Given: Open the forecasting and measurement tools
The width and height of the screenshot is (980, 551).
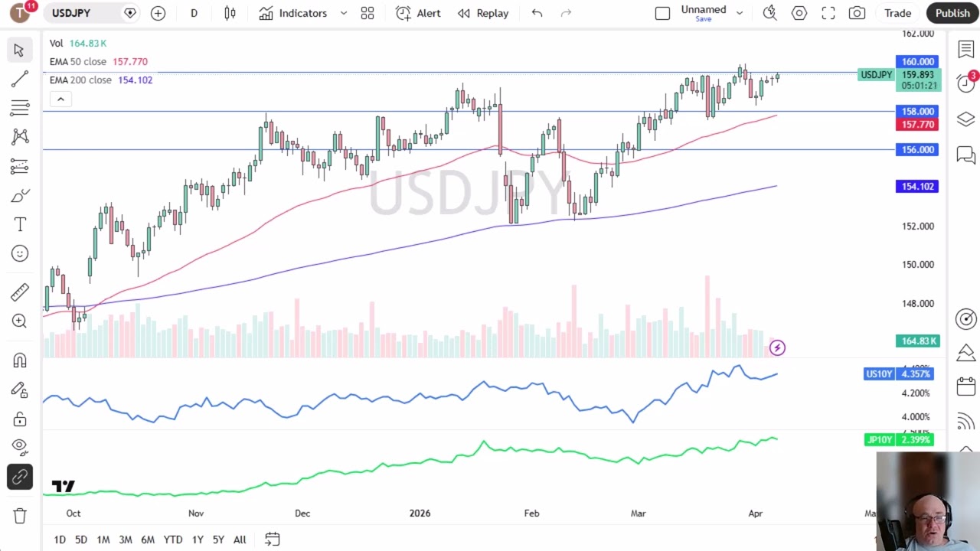Looking at the screenshot, I should point(19,166).
